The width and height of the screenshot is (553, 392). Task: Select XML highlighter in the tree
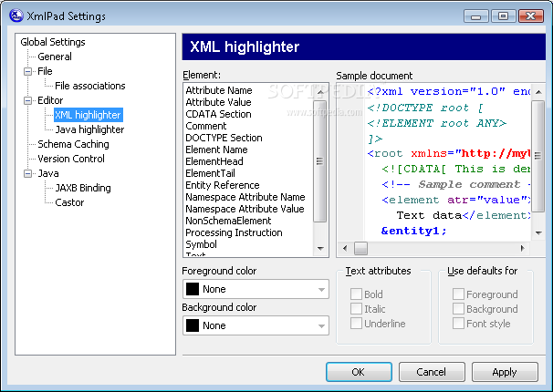[x=89, y=115]
